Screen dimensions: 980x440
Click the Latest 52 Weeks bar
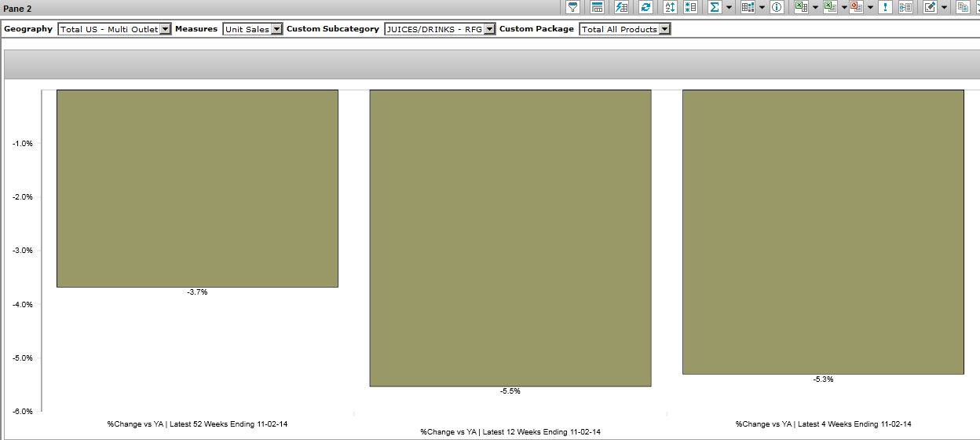pyautogui.click(x=197, y=189)
